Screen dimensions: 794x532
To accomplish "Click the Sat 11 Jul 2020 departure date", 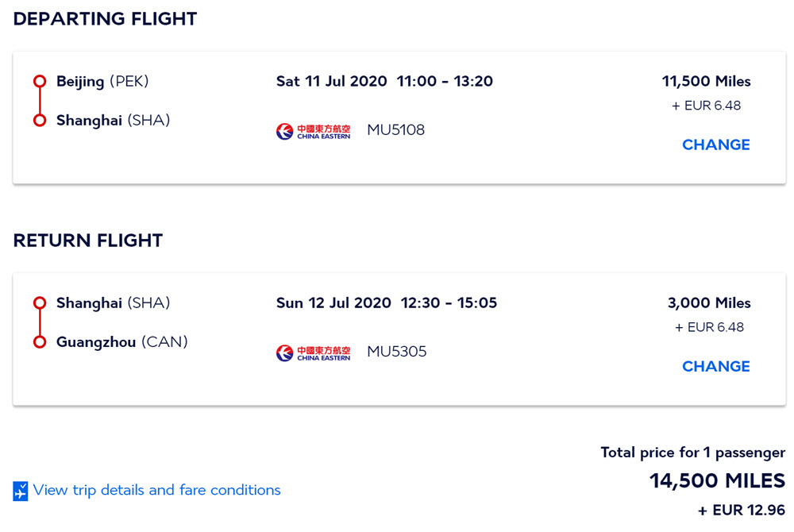I will click(332, 82).
